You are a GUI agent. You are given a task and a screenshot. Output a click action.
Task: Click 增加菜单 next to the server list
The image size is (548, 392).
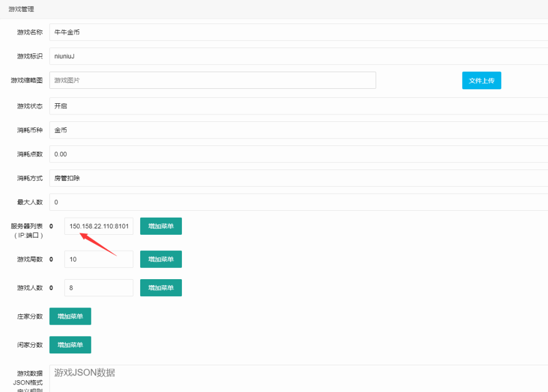coord(161,226)
